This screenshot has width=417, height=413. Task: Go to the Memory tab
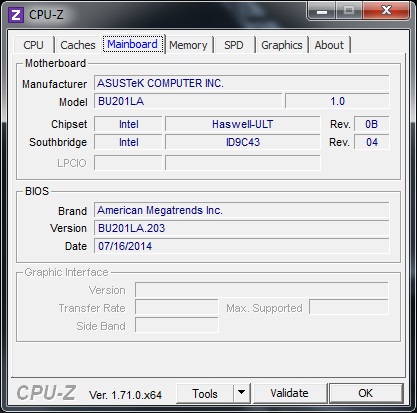[188, 45]
